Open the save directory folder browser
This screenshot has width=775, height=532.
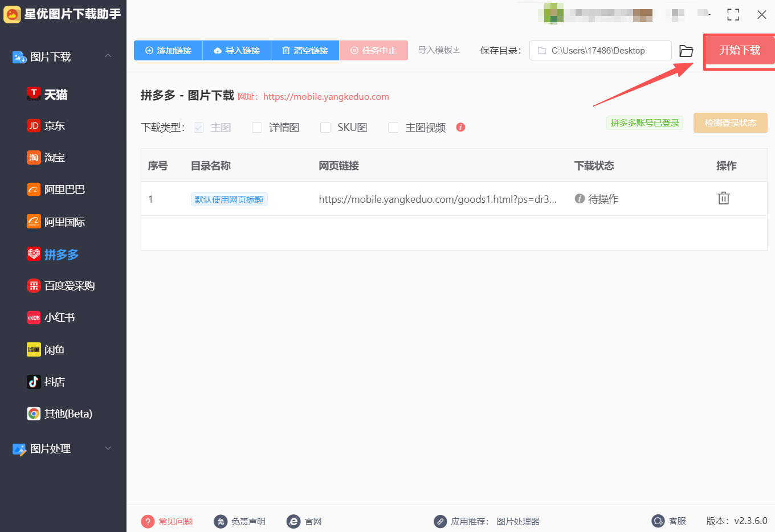pos(686,51)
